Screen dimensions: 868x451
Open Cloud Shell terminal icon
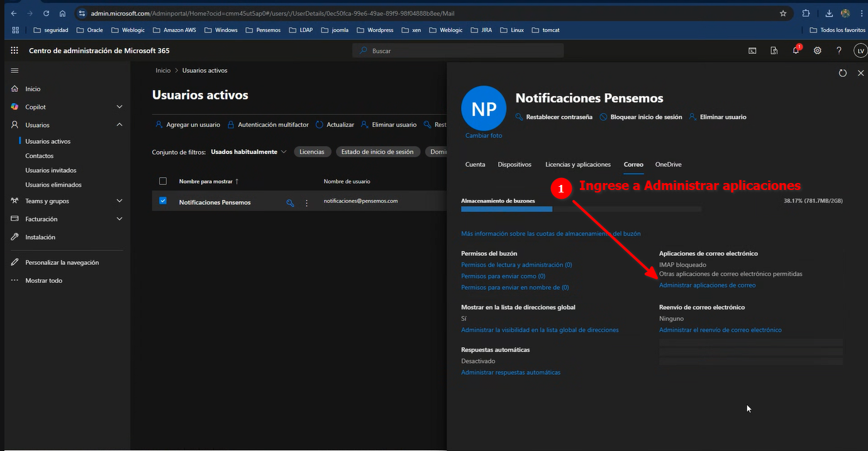[x=752, y=50]
